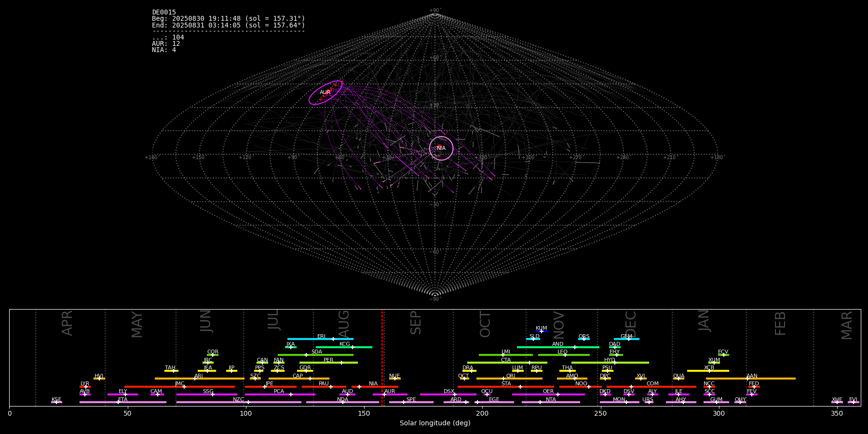The width and height of the screenshot is (868, 434).
Task: Click the NUE shower label
Action: click(x=394, y=376)
